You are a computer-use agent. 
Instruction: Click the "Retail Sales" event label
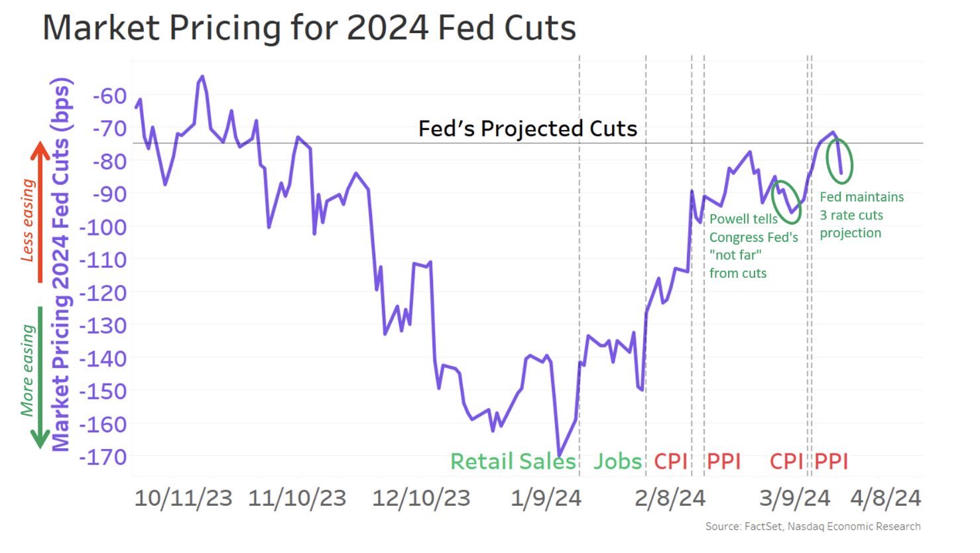[513, 461]
